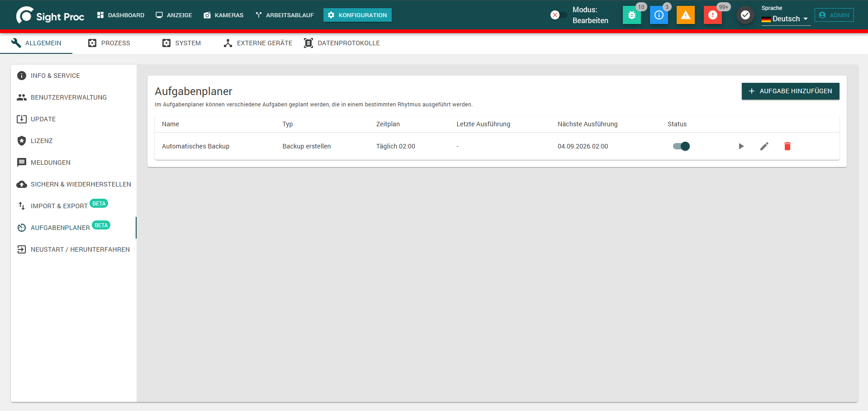Viewport: 868px width, 411px height.
Task: Run the Automatisches Backup task now
Action: pyautogui.click(x=741, y=146)
